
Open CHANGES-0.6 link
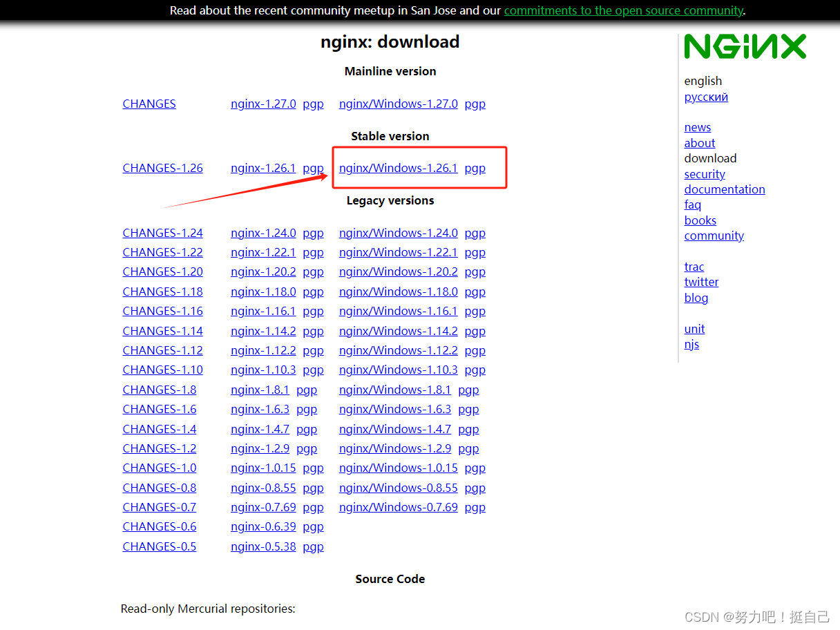click(160, 526)
